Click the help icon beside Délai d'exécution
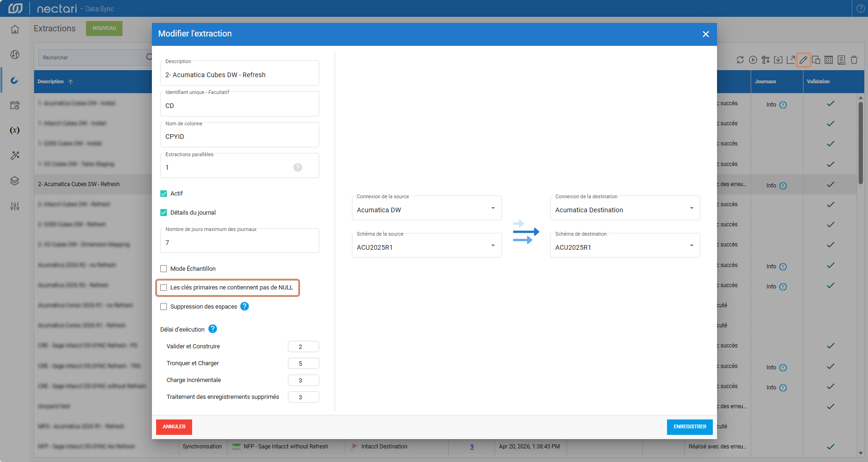Image resolution: width=868 pixels, height=462 pixels. [213, 329]
